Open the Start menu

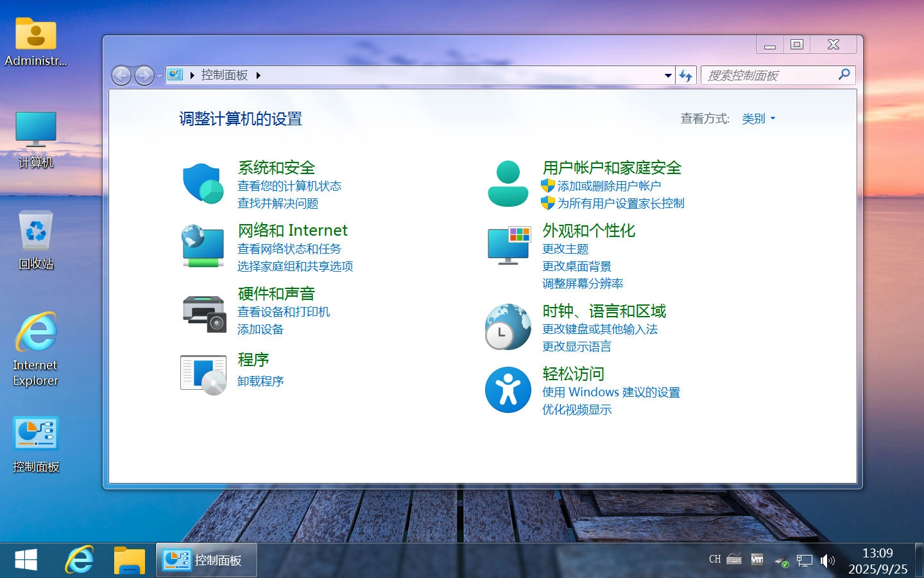[x=26, y=559]
